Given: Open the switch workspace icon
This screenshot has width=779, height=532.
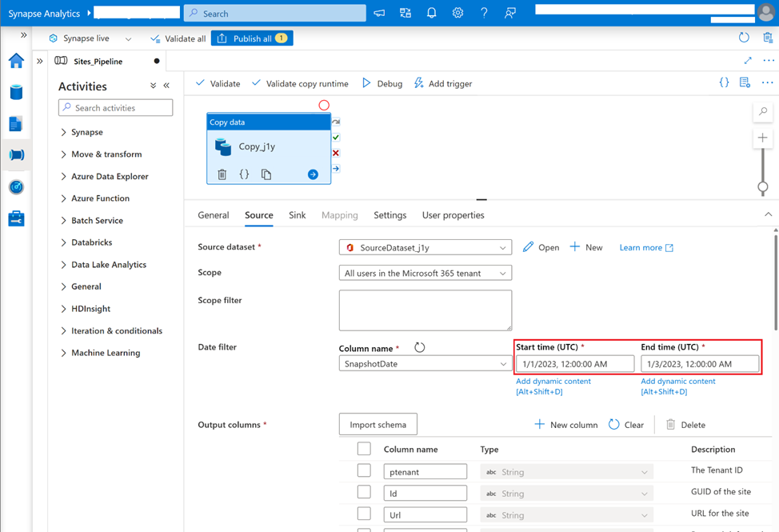Looking at the screenshot, I should (x=405, y=14).
